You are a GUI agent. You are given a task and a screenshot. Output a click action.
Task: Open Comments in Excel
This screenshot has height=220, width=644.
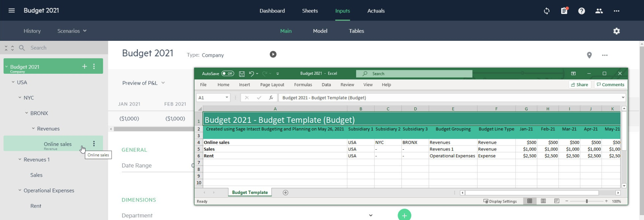[610, 85]
